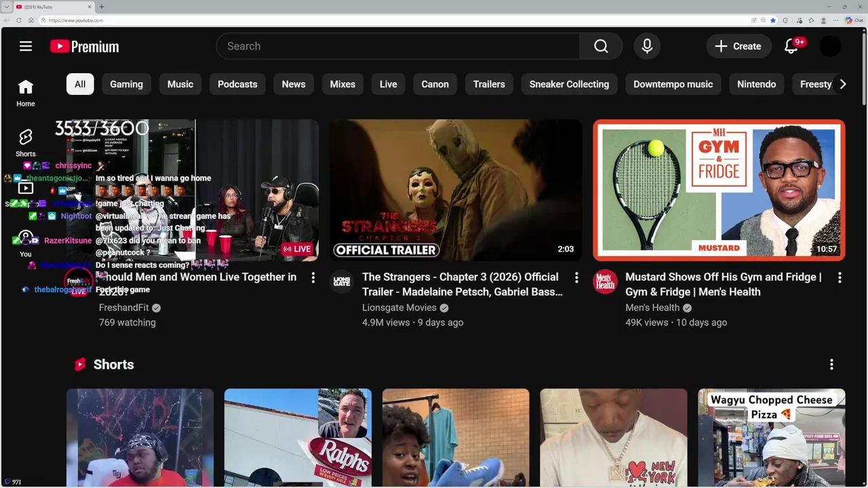This screenshot has height=488, width=868.
Task: Click '769 watching' text
Action: point(127,323)
